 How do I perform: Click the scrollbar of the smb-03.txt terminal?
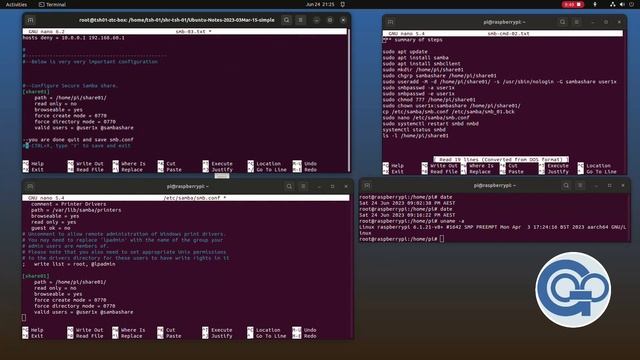(x=349, y=100)
